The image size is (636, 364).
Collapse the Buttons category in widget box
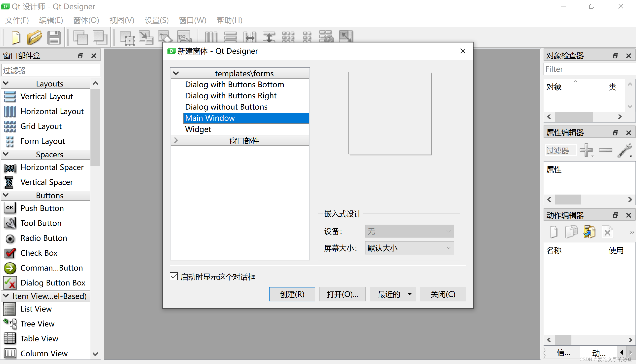pyautogui.click(x=6, y=195)
